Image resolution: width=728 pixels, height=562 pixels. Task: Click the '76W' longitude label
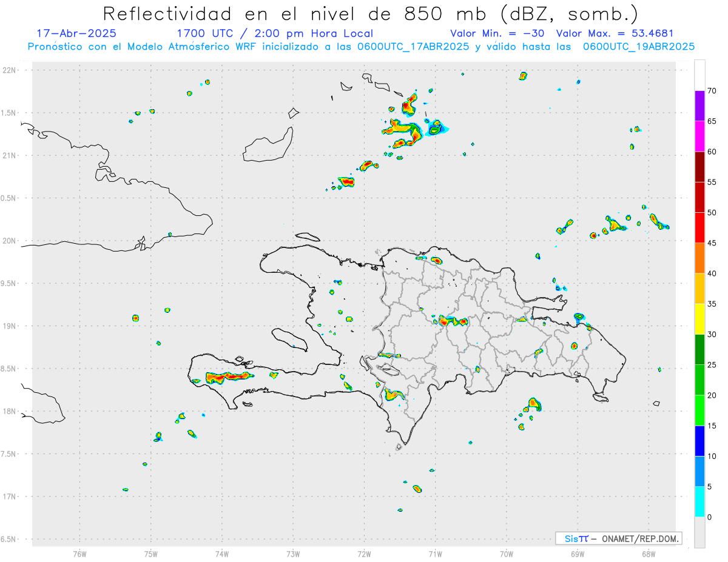coord(79,553)
